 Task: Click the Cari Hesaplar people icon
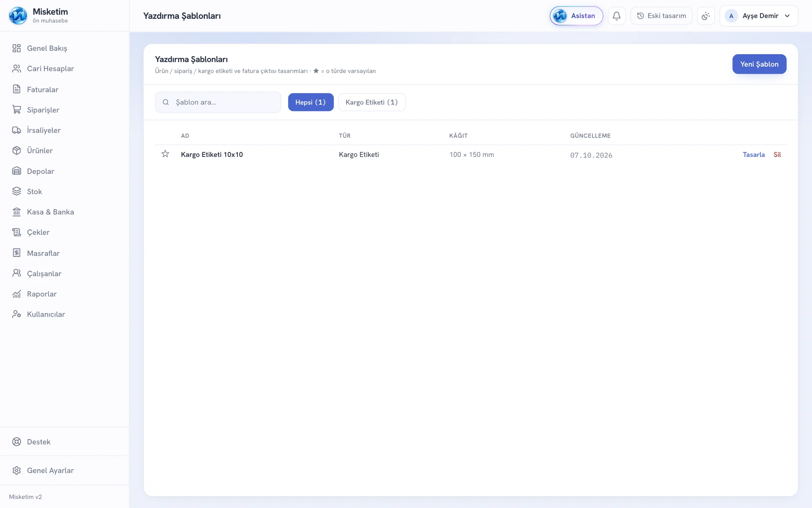tap(17, 68)
